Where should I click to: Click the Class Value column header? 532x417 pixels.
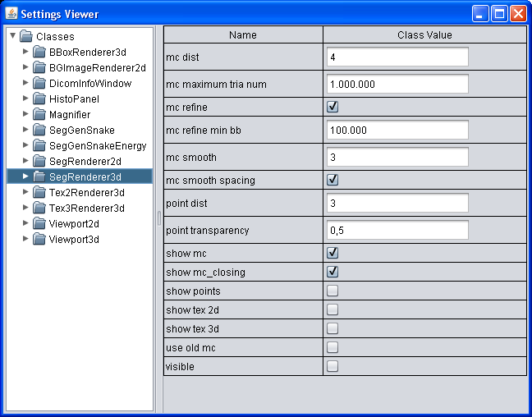click(x=424, y=35)
